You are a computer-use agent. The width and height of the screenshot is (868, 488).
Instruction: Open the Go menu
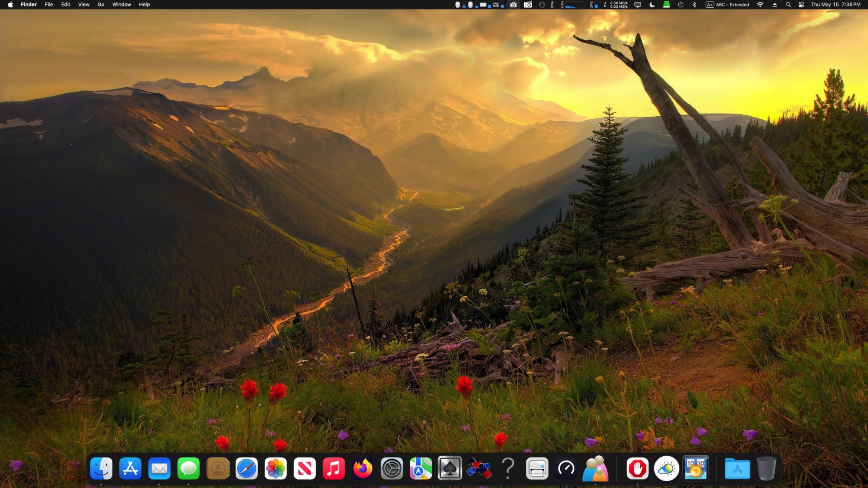[x=101, y=5]
